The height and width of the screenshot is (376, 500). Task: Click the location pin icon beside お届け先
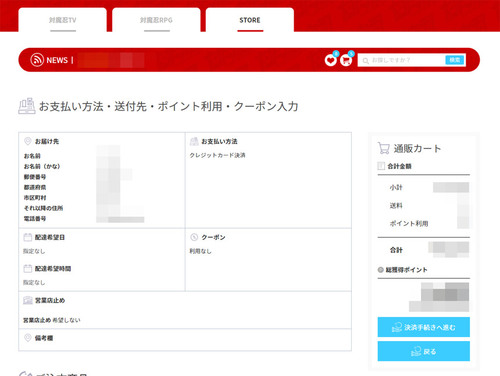pos(28,141)
